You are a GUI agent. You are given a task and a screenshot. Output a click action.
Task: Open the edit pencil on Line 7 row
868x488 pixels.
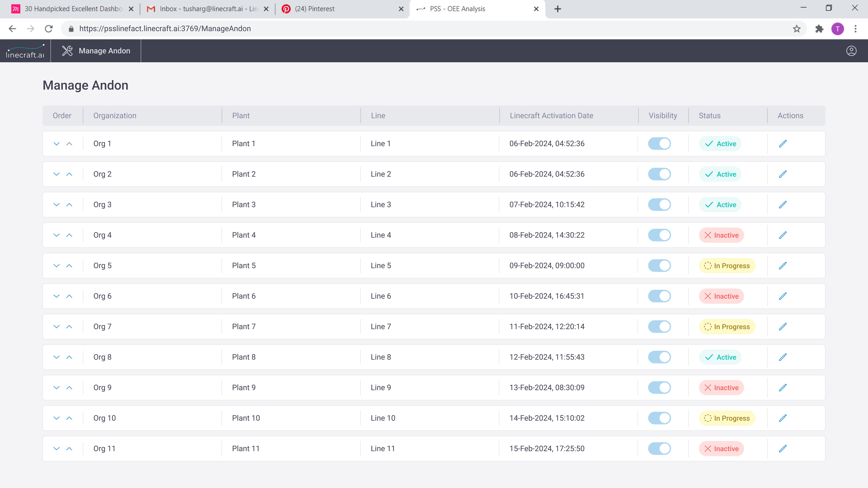pyautogui.click(x=782, y=327)
